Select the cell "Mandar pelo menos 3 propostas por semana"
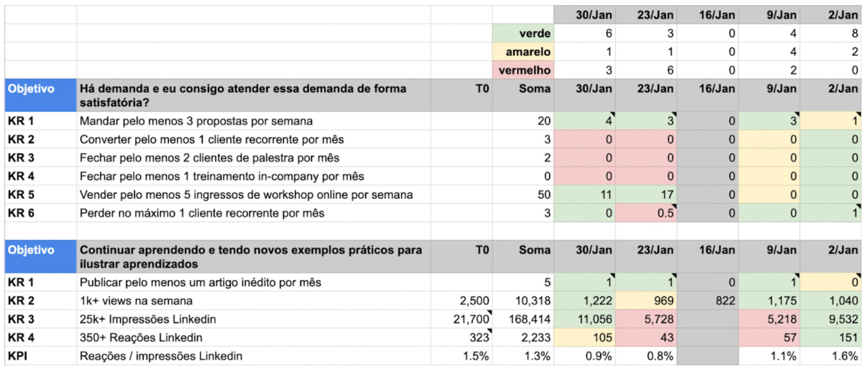This screenshot has width=868, height=369. (254, 121)
